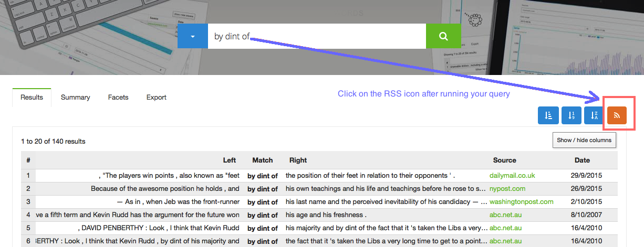Run the search with the green magnifier
644x247 pixels.
(x=443, y=36)
